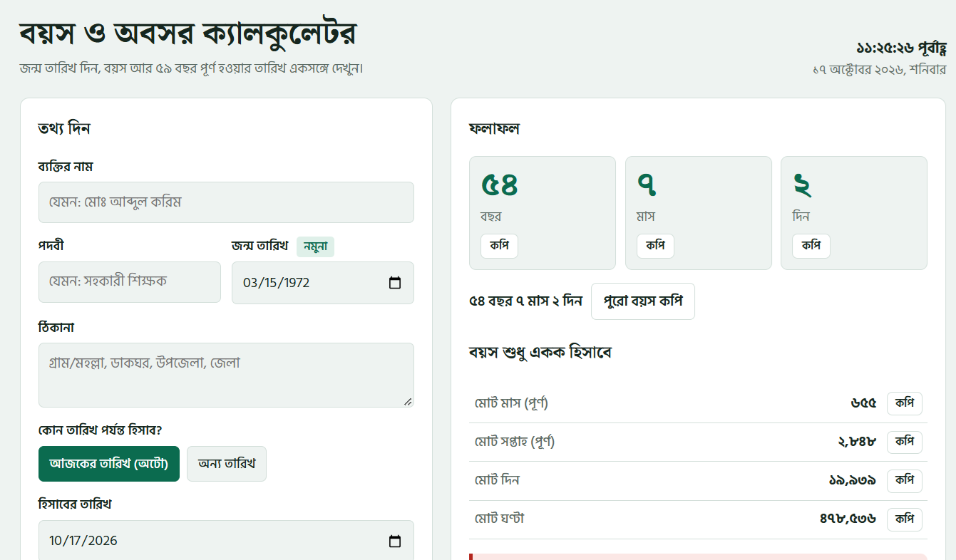The height and width of the screenshot is (560, 956).
Task: Click into the পদবী input field
Action: [x=130, y=282]
